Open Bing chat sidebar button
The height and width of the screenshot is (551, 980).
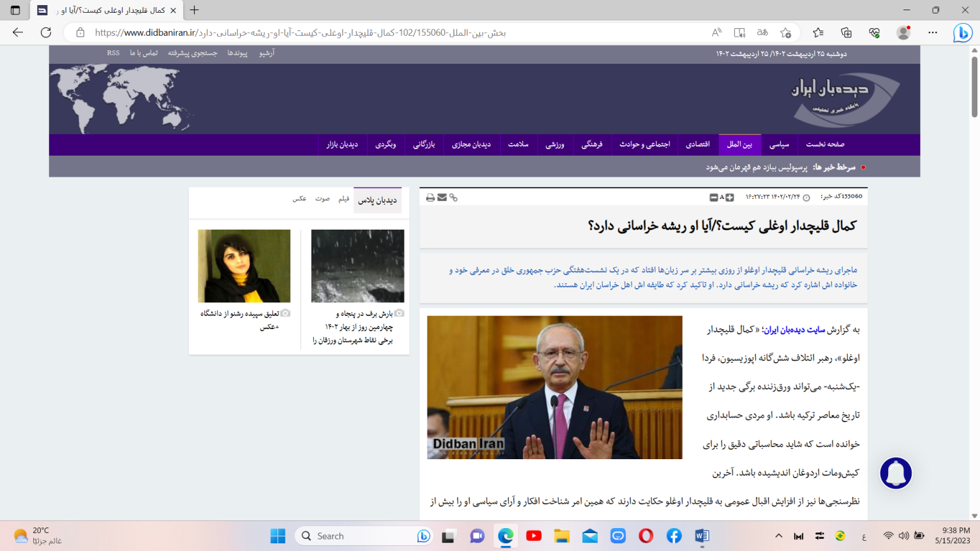962,33
